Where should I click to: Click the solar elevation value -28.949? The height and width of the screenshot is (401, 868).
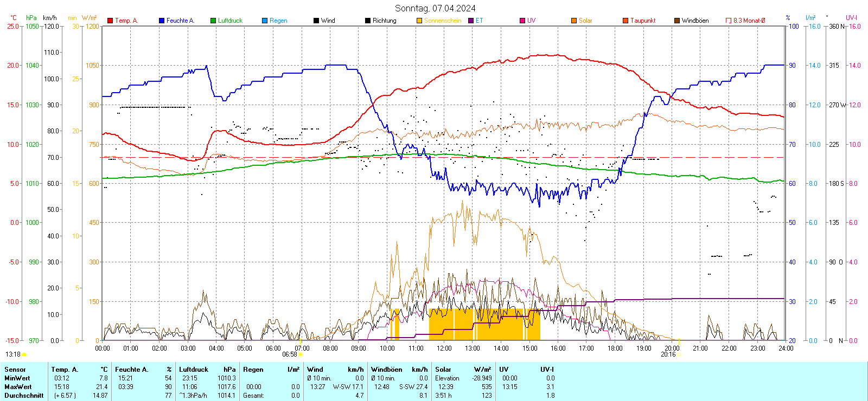click(x=482, y=378)
